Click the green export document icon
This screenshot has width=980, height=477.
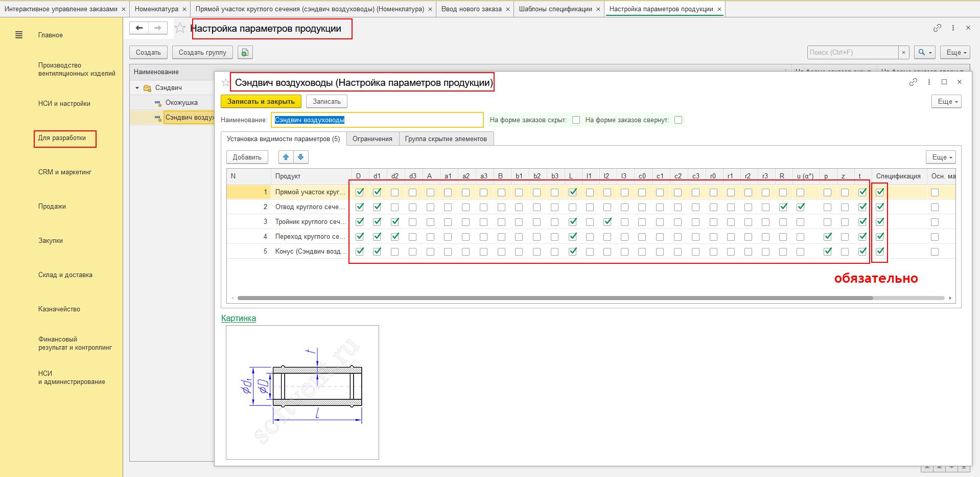tap(245, 53)
